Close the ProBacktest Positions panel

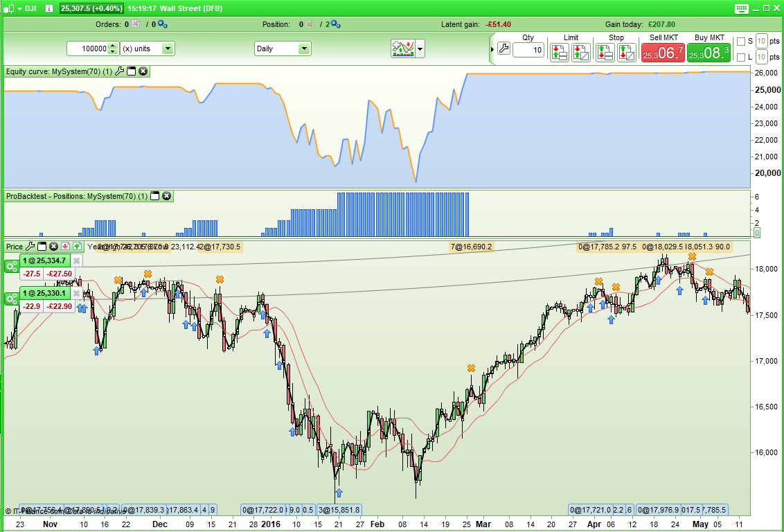point(166,196)
